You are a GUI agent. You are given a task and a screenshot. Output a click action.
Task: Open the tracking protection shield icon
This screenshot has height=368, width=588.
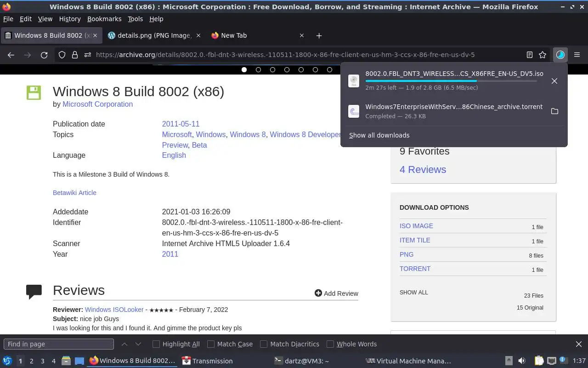(x=62, y=55)
